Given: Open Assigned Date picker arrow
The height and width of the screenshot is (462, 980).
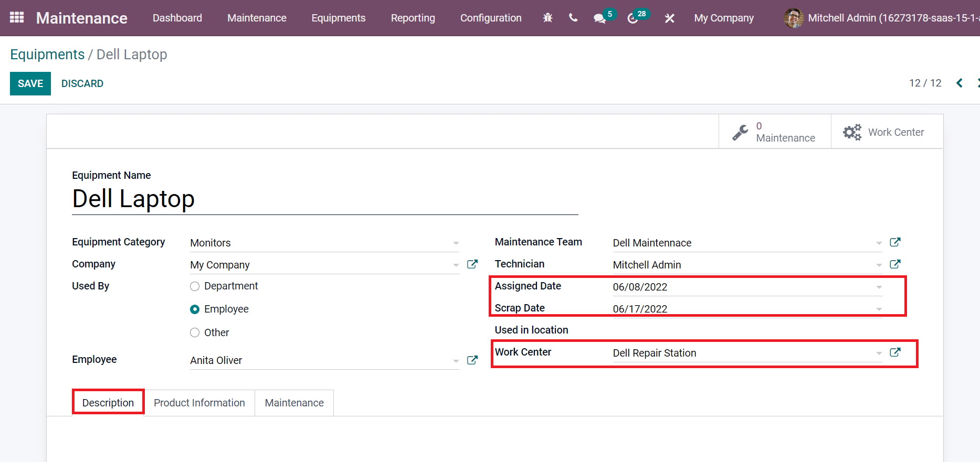Looking at the screenshot, I should (x=879, y=287).
